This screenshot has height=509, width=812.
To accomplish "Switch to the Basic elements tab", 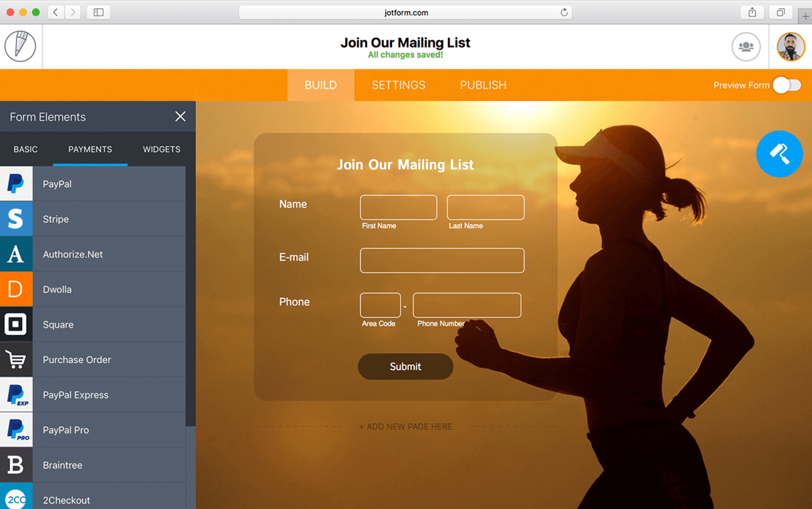I will [26, 149].
